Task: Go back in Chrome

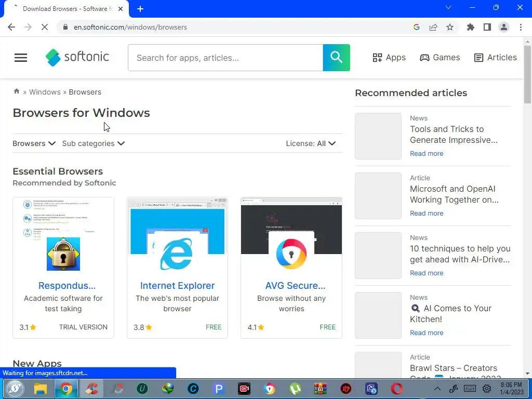Action: point(11,27)
